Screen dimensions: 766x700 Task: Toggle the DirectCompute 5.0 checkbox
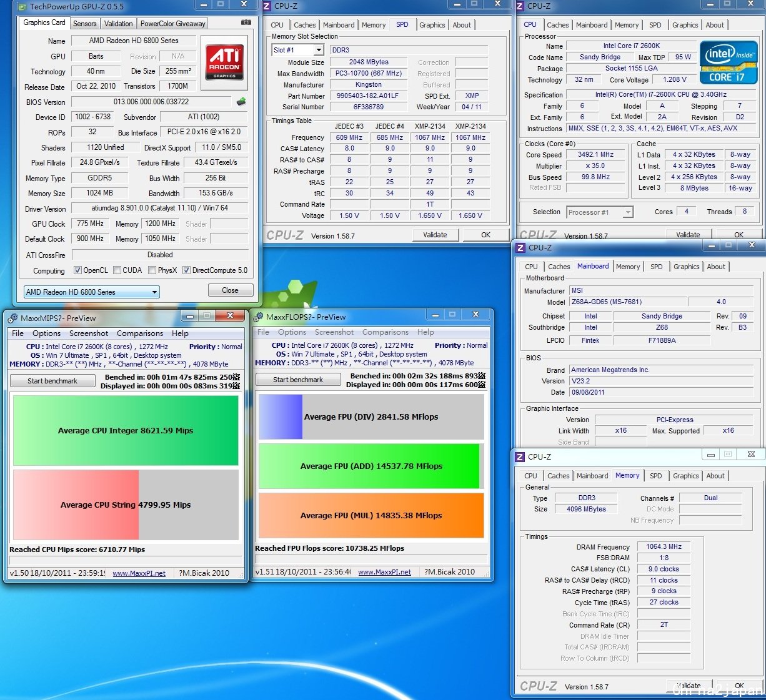pos(186,270)
